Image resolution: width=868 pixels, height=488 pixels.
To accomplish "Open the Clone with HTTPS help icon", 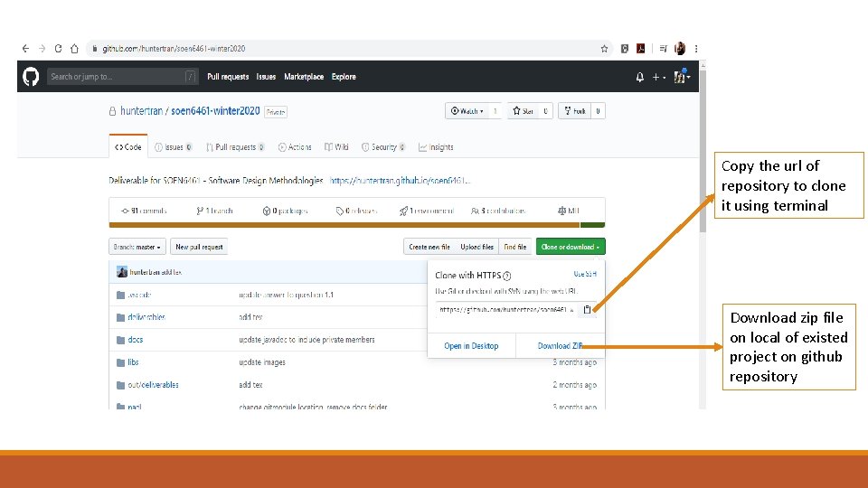I will (506, 276).
